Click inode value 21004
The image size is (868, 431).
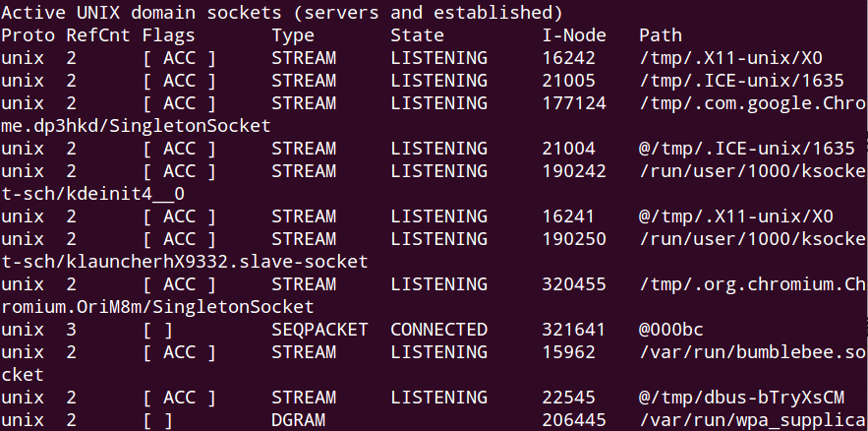click(x=568, y=149)
